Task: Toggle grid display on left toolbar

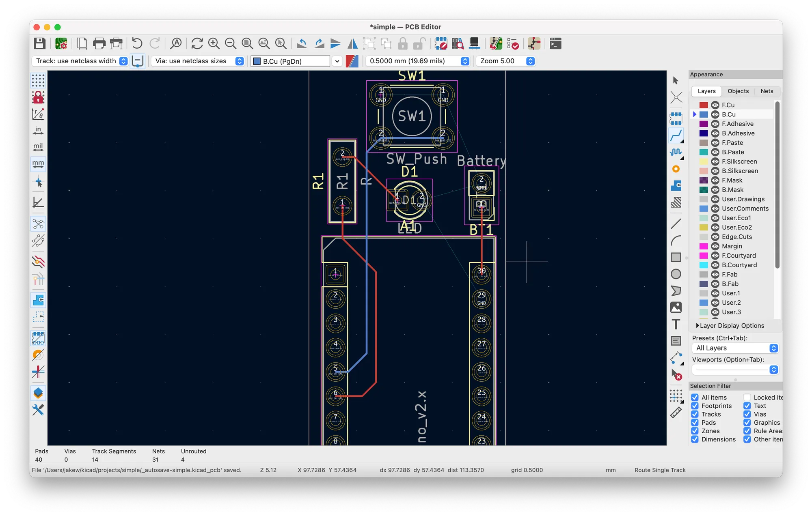Action: coord(38,80)
